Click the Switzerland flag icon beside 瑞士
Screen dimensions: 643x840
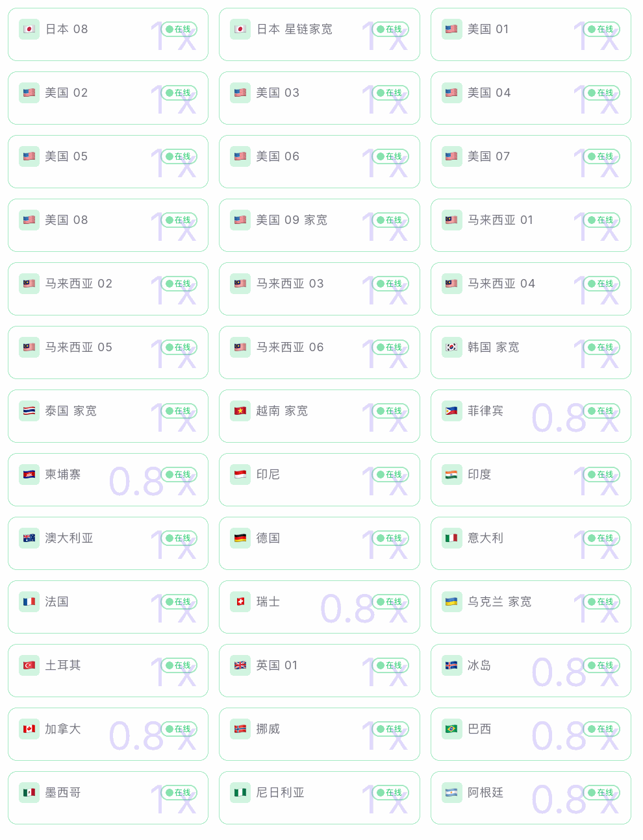(240, 602)
